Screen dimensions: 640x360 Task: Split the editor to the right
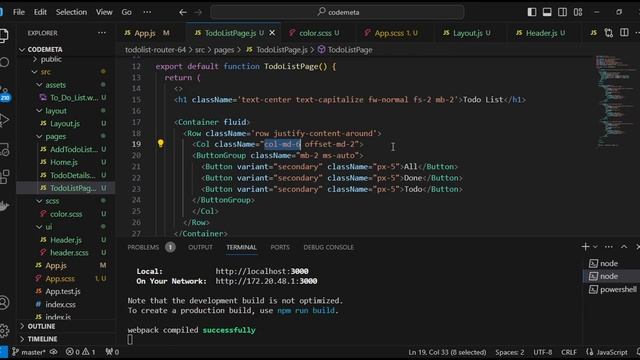coord(624,32)
